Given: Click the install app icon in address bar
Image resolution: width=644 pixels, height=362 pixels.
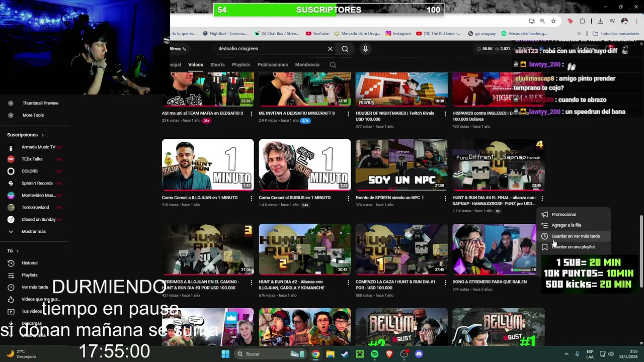Looking at the screenshot, I should click(532, 21).
